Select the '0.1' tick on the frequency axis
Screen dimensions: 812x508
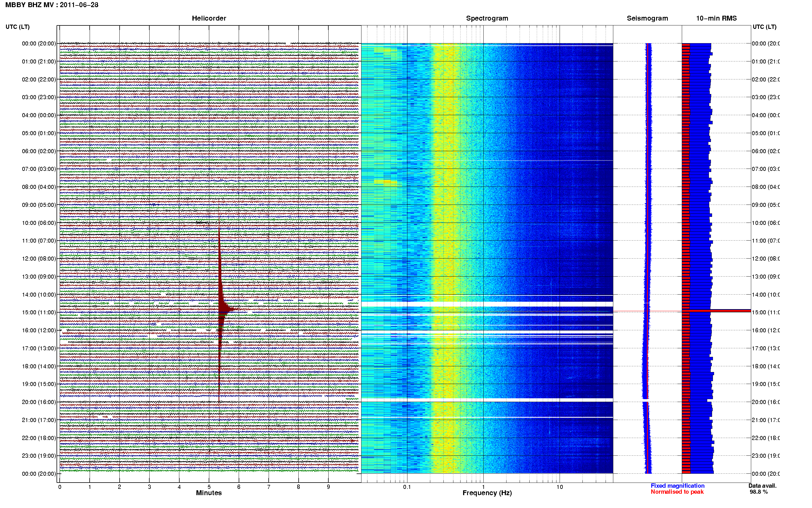point(407,487)
